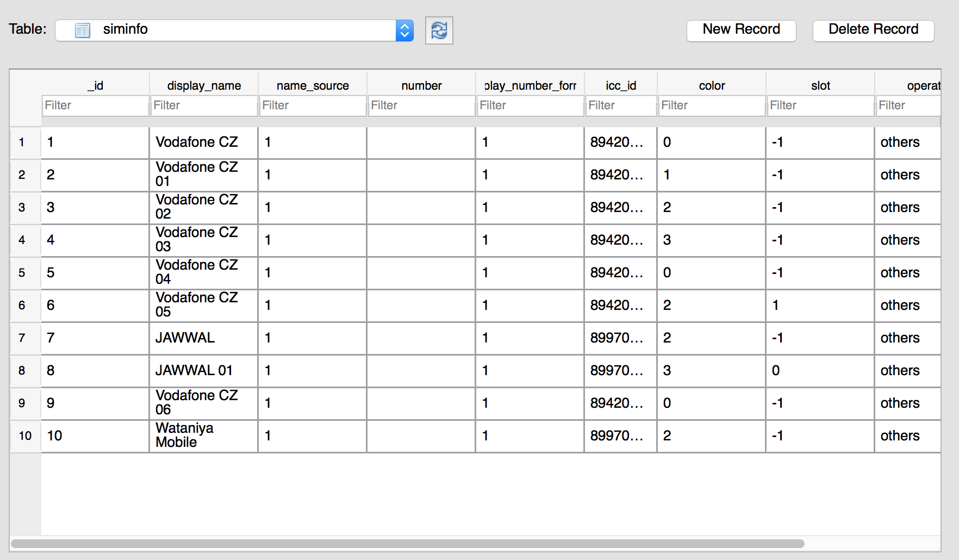Select the 'Vodafone CZ 01' cell
The width and height of the screenshot is (959, 560).
(203, 175)
